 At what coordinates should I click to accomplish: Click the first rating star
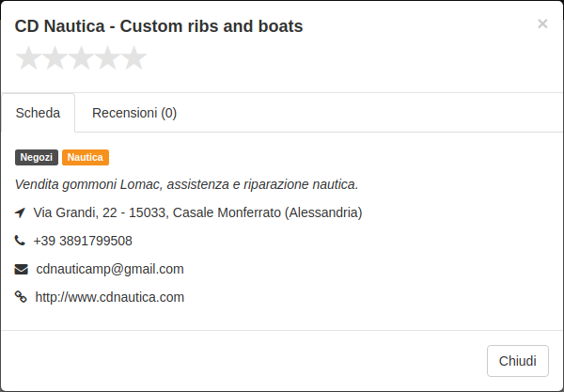point(28,57)
